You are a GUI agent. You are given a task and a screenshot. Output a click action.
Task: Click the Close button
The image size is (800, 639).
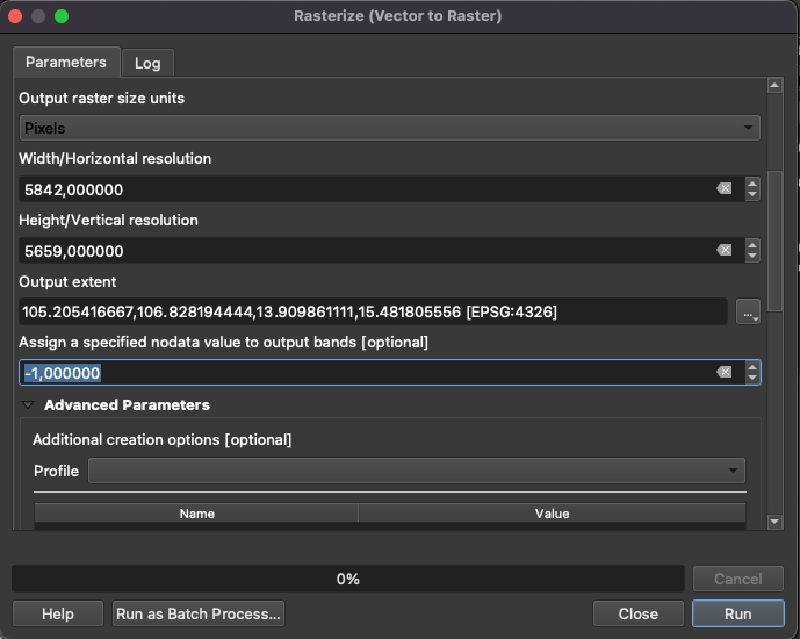[x=637, y=613]
